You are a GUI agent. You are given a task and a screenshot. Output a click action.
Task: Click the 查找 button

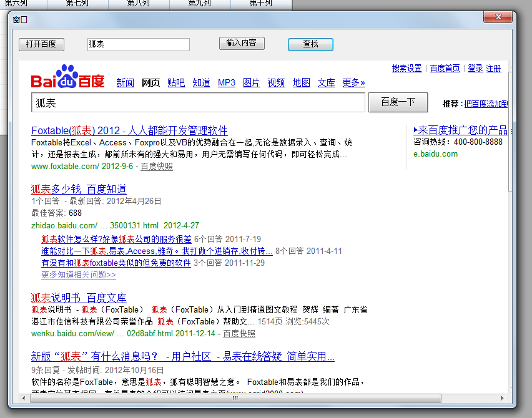[310, 44]
